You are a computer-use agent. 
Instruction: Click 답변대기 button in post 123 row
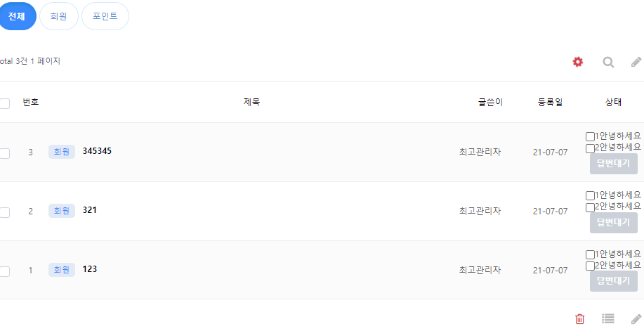613,281
